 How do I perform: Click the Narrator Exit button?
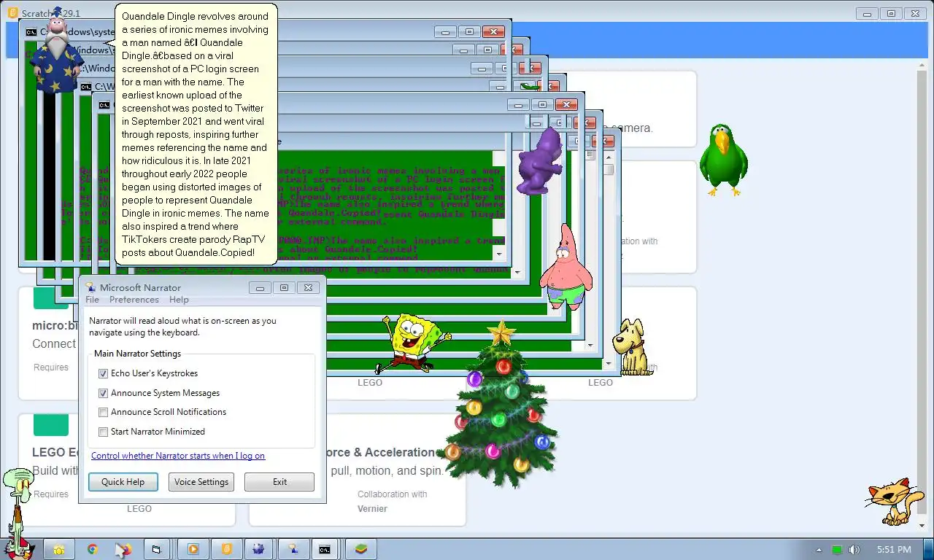click(279, 482)
